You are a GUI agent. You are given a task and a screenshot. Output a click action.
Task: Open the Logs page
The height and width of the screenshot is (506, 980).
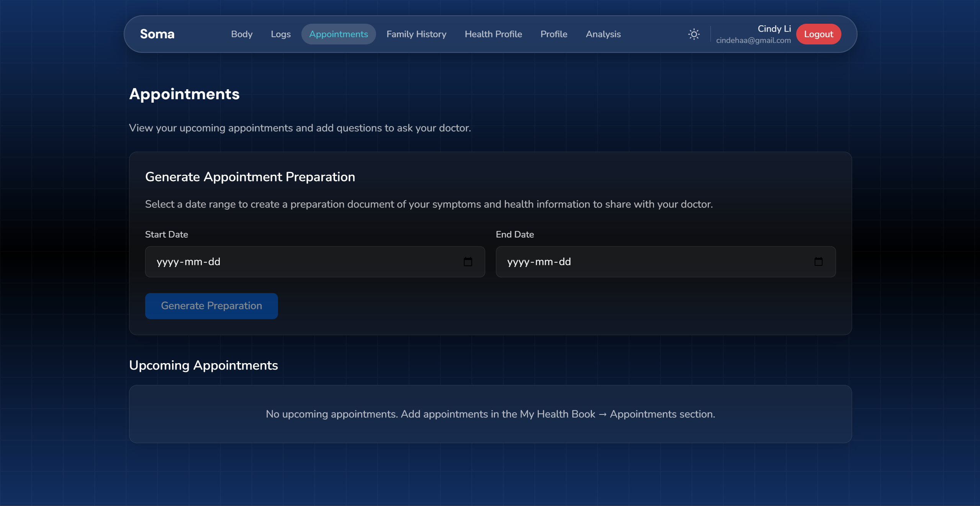coord(281,34)
